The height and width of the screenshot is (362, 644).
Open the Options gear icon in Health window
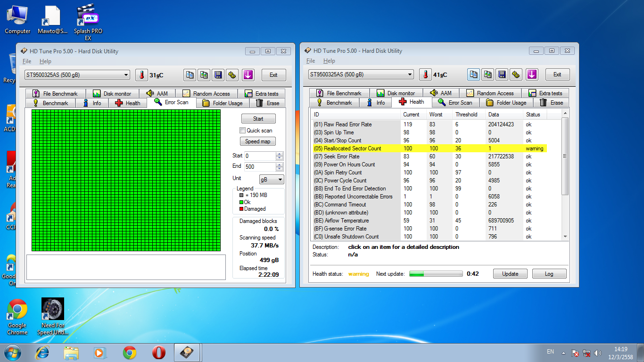(x=515, y=74)
